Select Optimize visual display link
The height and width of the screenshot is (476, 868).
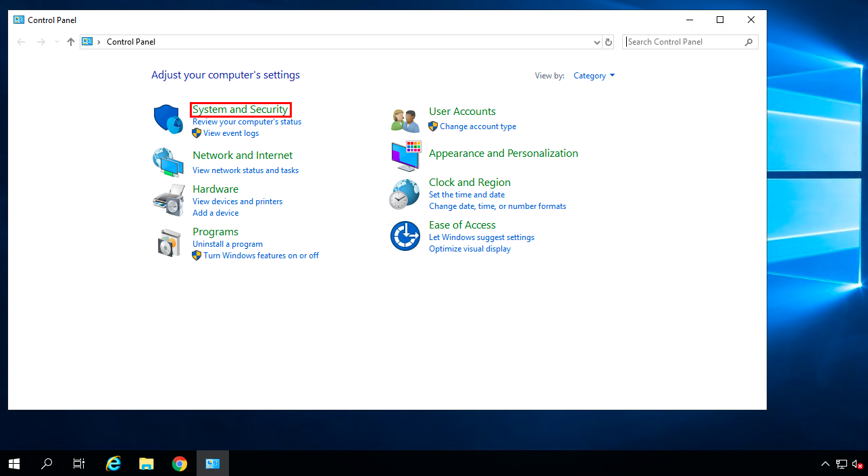click(470, 249)
